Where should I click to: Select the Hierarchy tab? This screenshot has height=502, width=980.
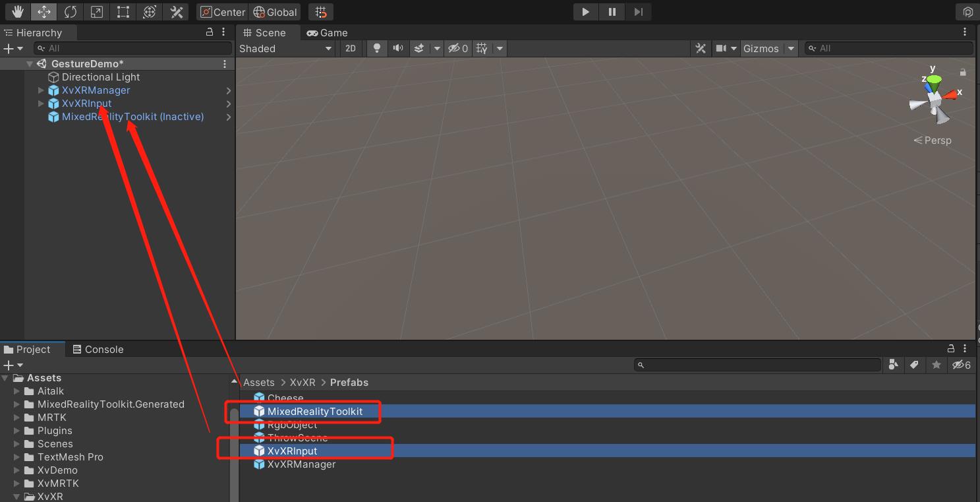[39, 32]
